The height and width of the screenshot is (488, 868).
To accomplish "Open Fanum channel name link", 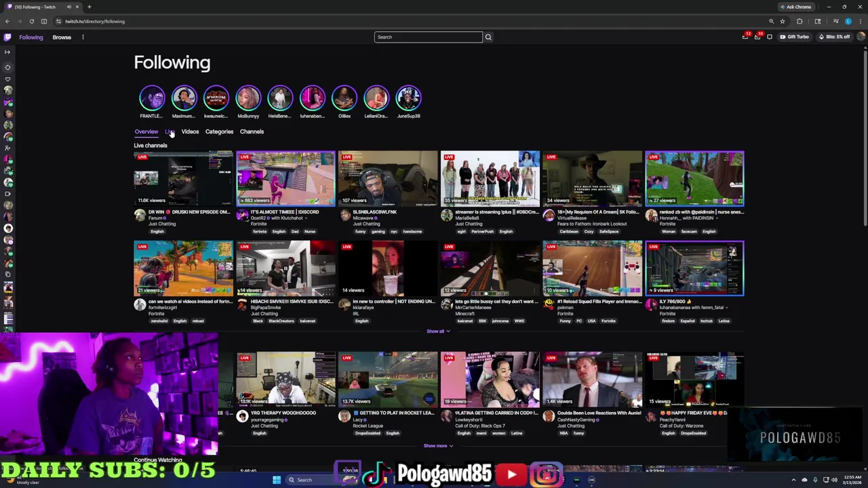I will tap(157, 218).
